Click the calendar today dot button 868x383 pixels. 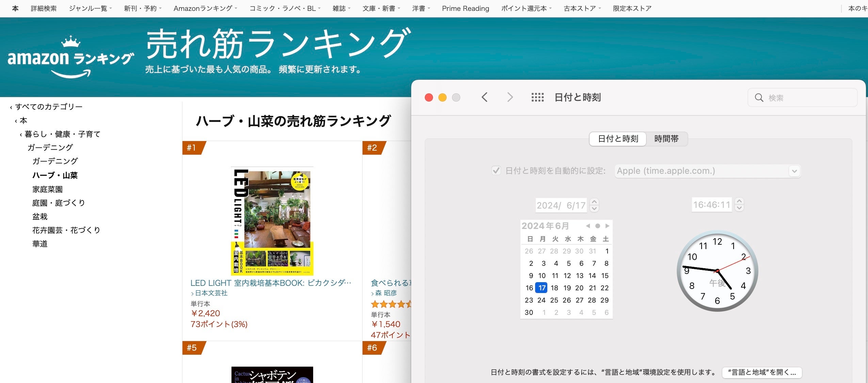[597, 226]
